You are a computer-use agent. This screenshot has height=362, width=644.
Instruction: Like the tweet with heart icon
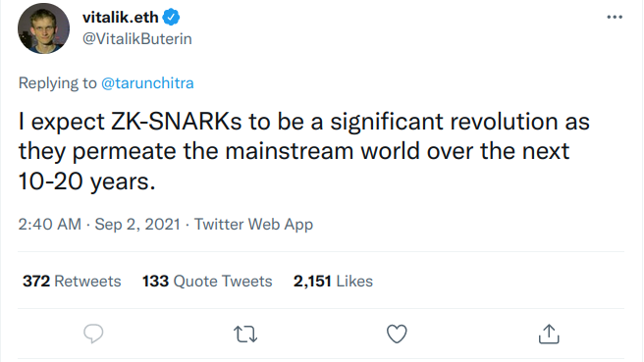tap(397, 334)
